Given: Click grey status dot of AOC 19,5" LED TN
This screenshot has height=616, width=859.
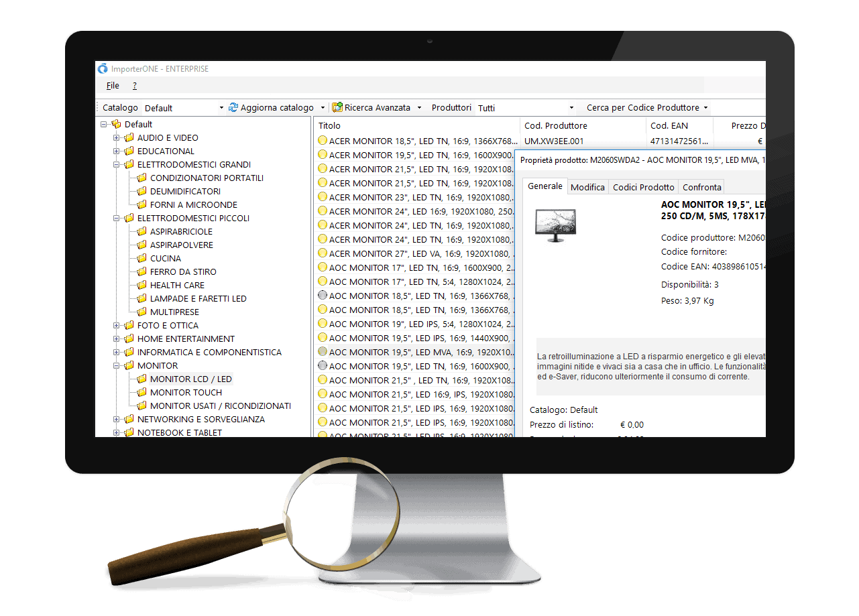Looking at the screenshot, I should [323, 366].
